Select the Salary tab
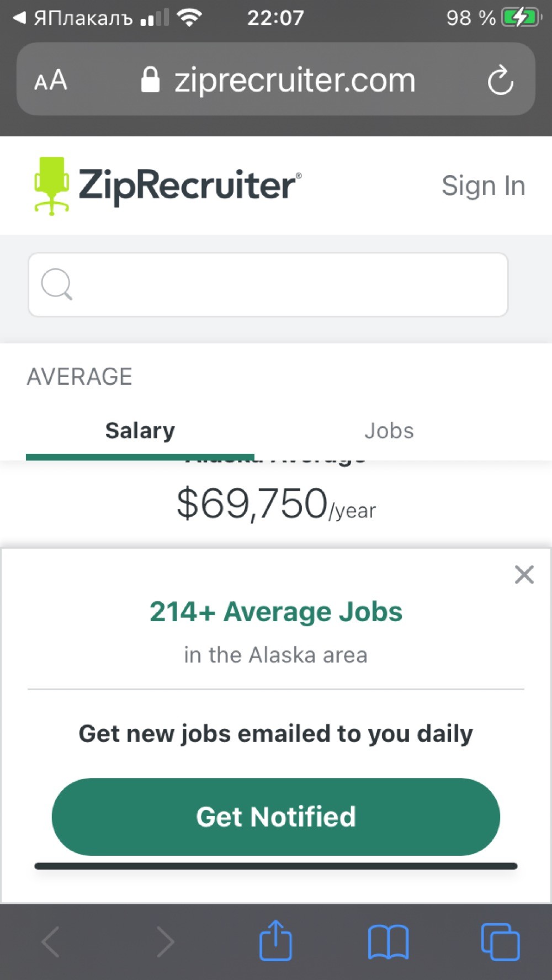 (x=140, y=431)
